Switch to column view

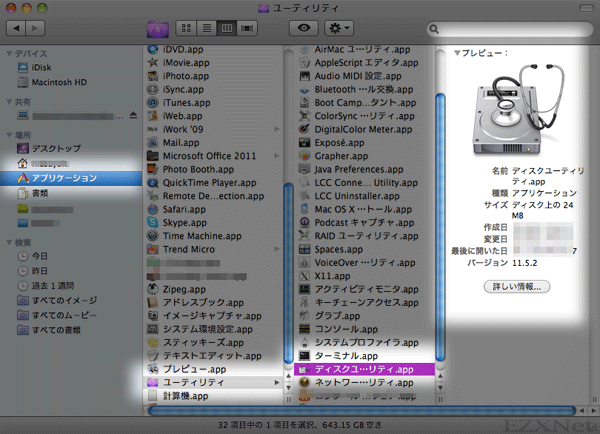pyautogui.click(x=227, y=28)
